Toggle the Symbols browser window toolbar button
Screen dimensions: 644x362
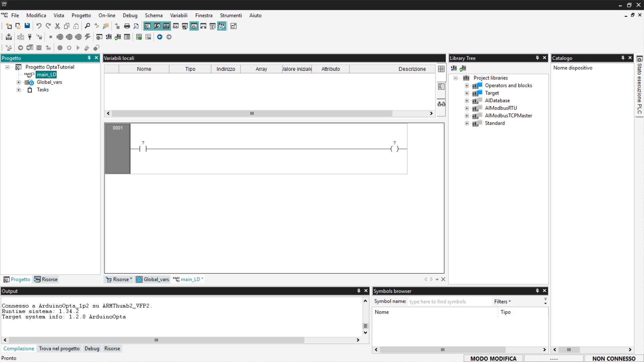point(222,26)
